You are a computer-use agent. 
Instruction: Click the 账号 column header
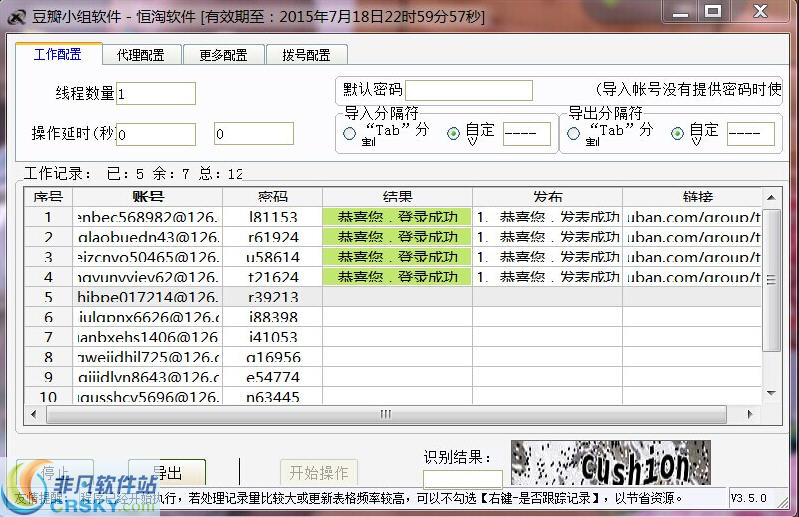[148, 197]
